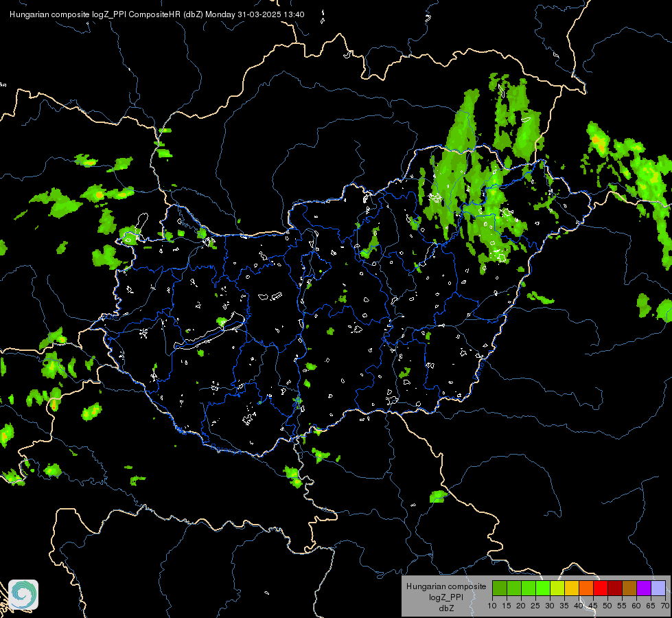Select the green 20-25 dBZ legend swatch
Screen dimensions: 672x618
pyautogui.click(x=529, y=588)
